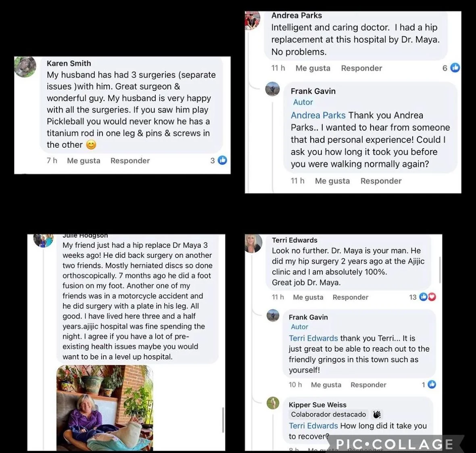Viewport: 476px width, 453px height.
Task: Open the Terri Edwards mention in Frank Gavin's reply
Action: [x=313, y=338]
